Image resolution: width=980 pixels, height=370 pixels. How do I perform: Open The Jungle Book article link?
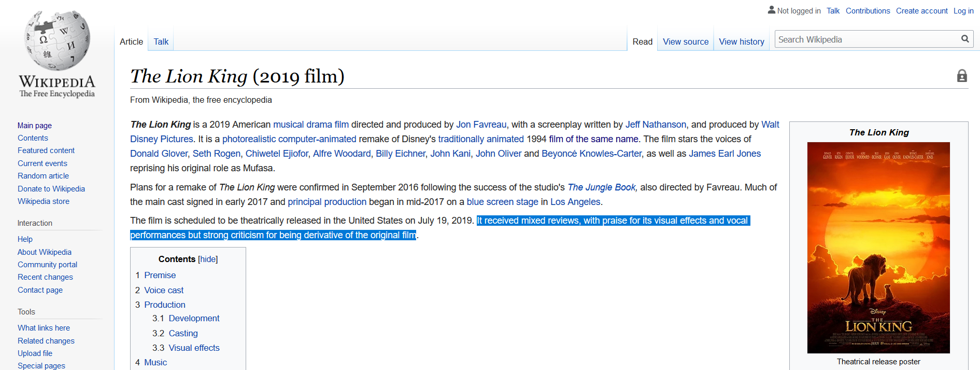click(x=601, y=187)
